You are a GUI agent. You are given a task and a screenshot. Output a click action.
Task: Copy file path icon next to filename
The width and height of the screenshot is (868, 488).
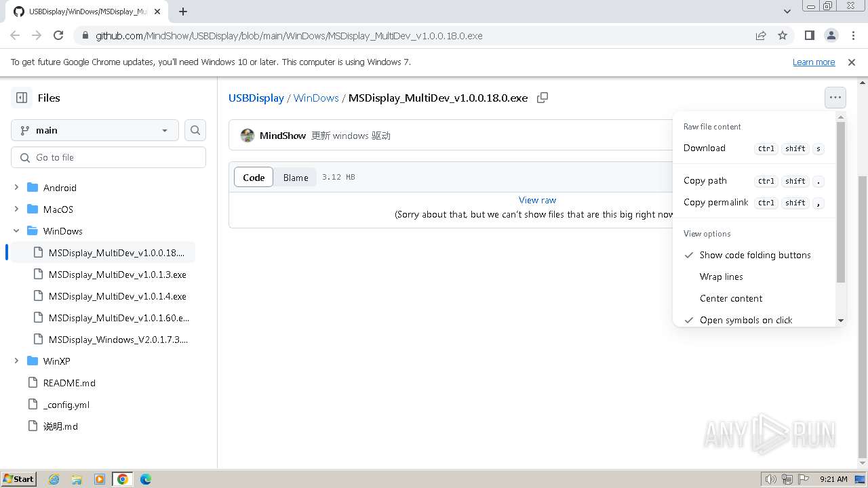click(542, 98)
